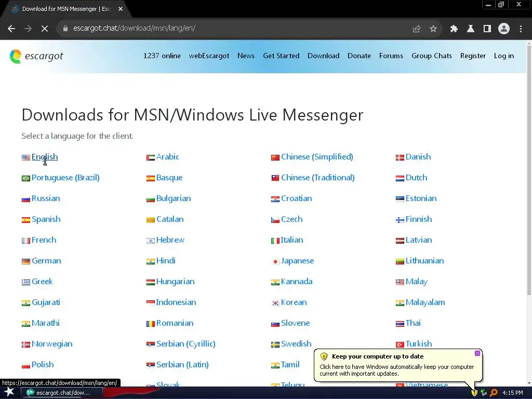Screen dimensions: 532x399
Task: Select Serbian (Cyrillic) language
Action: click(185, 344)
